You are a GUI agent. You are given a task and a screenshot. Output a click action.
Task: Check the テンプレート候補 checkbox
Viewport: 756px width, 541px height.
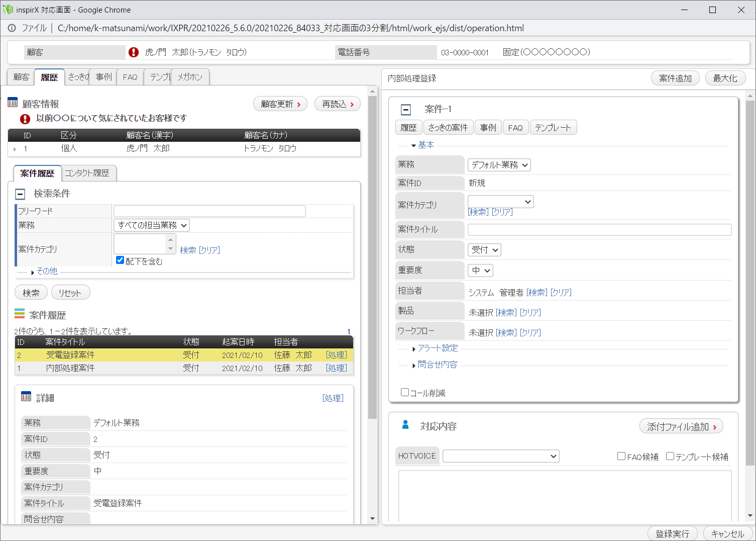pos(670,456)
